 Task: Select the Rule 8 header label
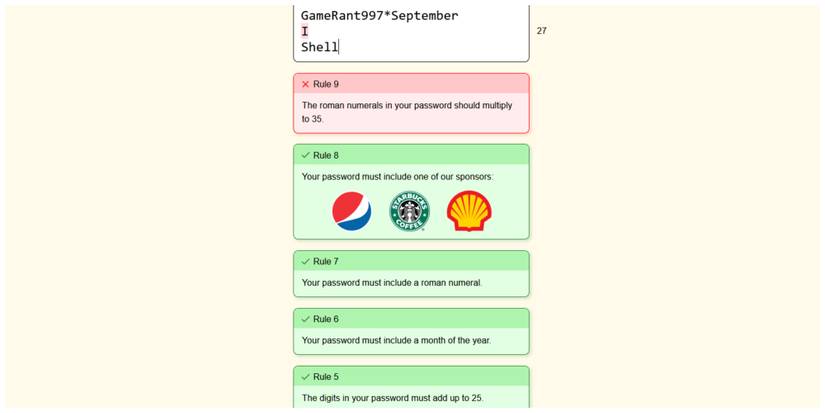(326, 155)
